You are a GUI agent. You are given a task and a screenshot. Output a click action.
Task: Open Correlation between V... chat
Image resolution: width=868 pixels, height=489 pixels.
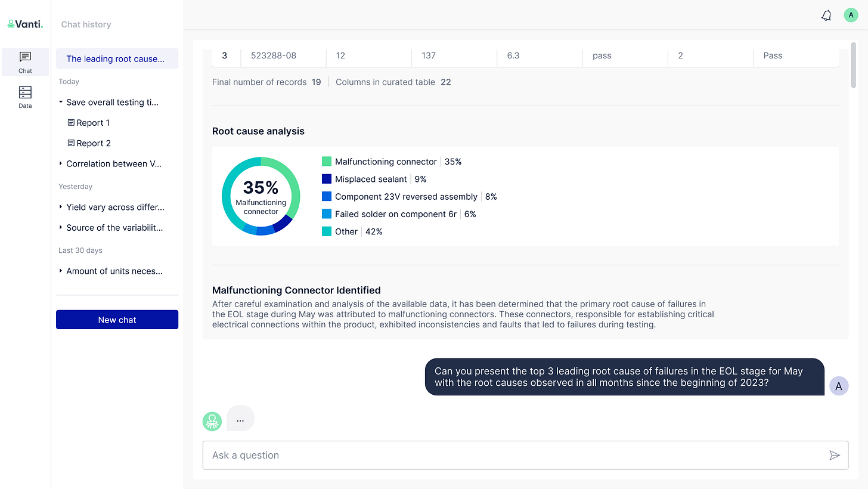[x=114, y=163]
